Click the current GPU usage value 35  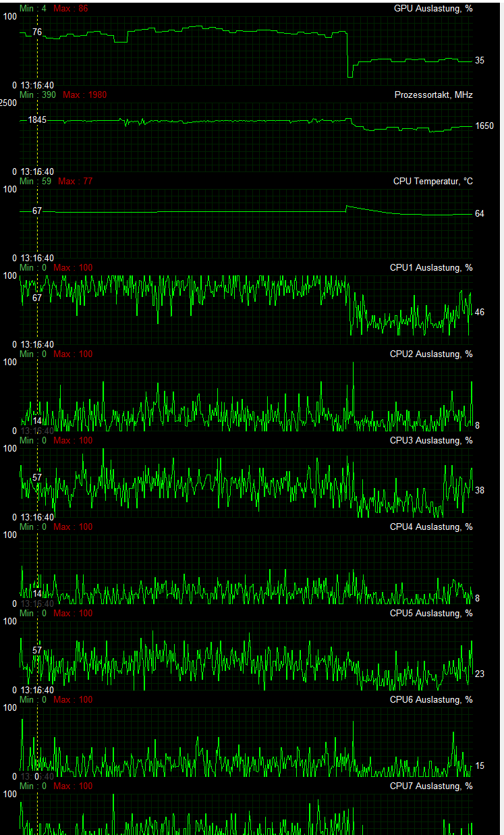[479, 61]
